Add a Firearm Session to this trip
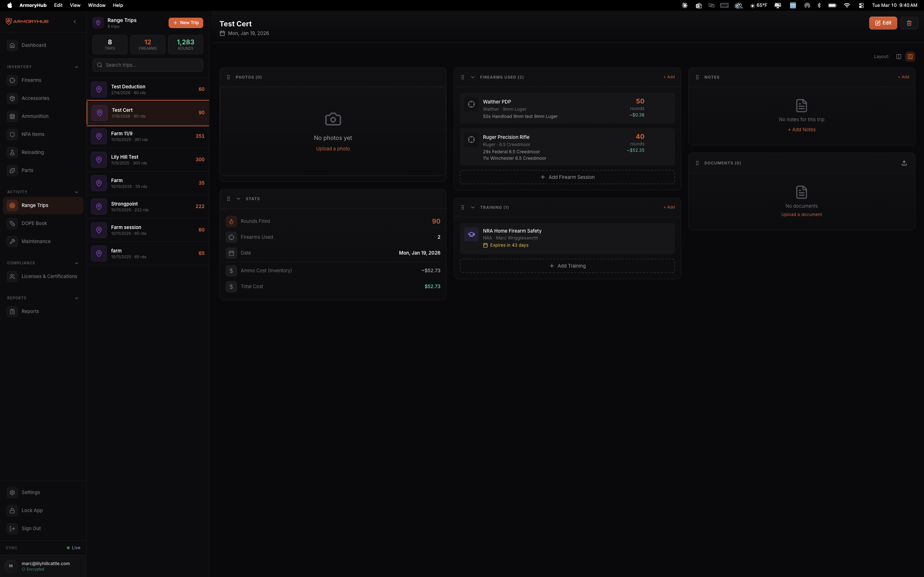Image resolution: width=924 pixels, height=577 pixels. point(567,177)
